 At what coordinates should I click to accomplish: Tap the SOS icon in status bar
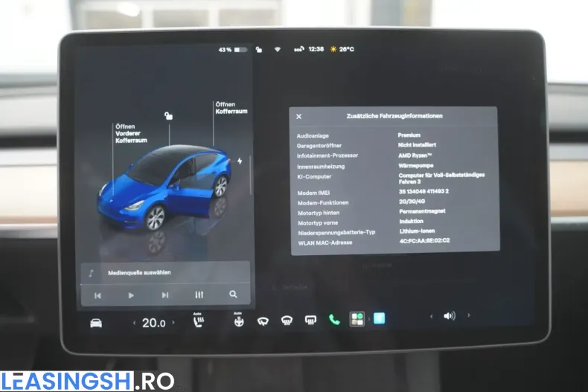pos(298,50)
